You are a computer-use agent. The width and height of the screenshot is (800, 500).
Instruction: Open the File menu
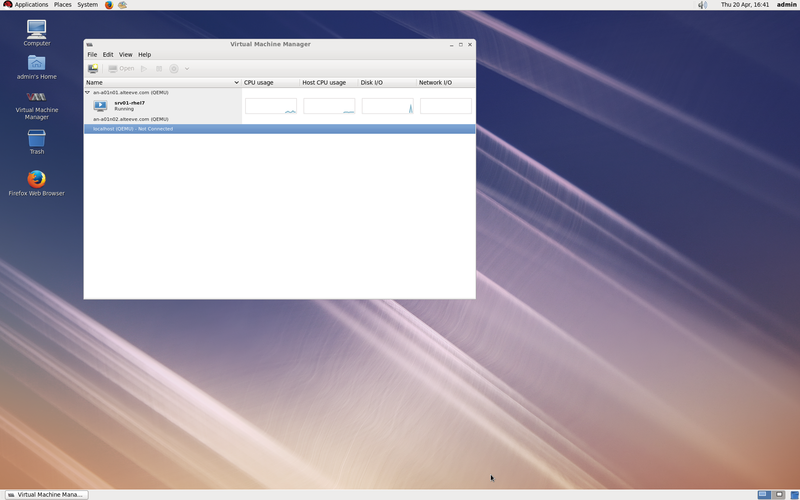[92, 55]
